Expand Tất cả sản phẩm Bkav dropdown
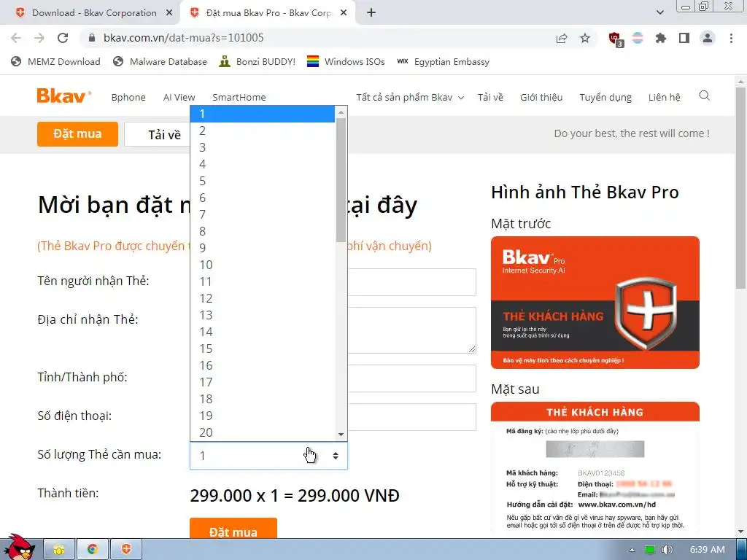The image size is (747, 560). point(410,97)
